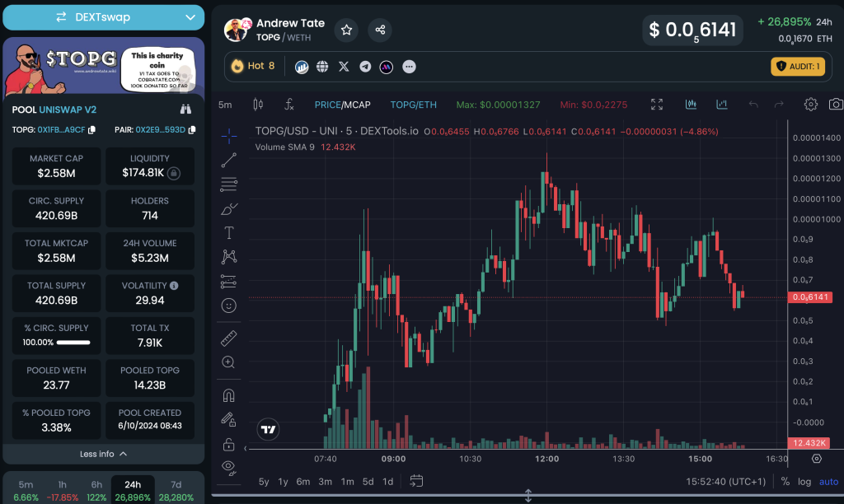Image resolution: width=844 pixels, height=504 pixels.
Task: Select the pattern drawing tool
Action: 229,257
